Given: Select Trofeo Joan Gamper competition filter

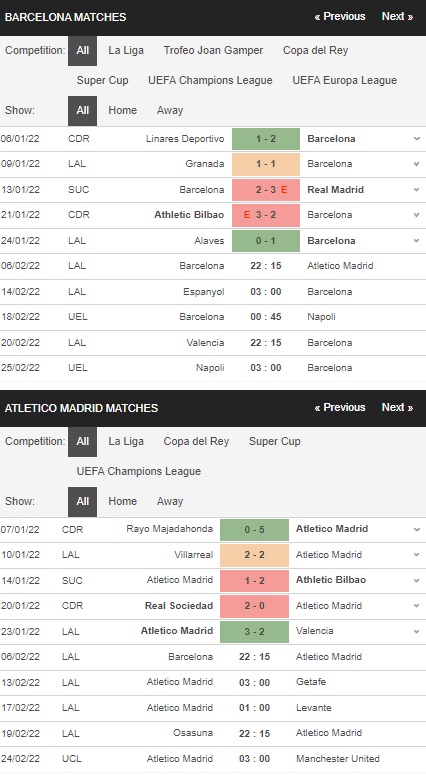Looking at the screenshot, I should pyautogui.click(x=213, y=50).
